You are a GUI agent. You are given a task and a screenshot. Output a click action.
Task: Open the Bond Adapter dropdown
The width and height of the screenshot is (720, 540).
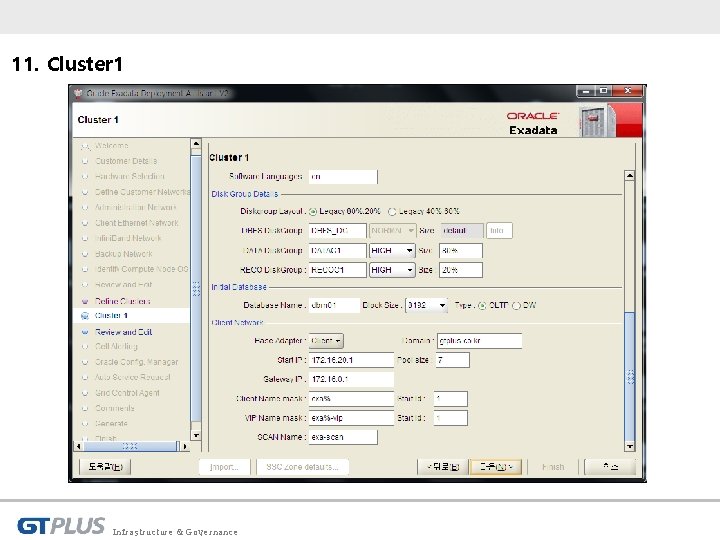coord(326,341)
